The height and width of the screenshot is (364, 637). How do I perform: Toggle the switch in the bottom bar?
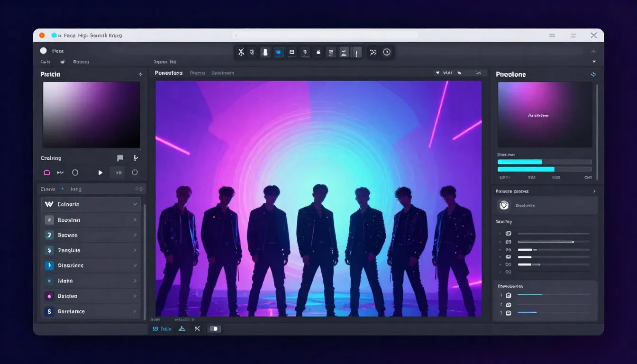pos(215,328)
